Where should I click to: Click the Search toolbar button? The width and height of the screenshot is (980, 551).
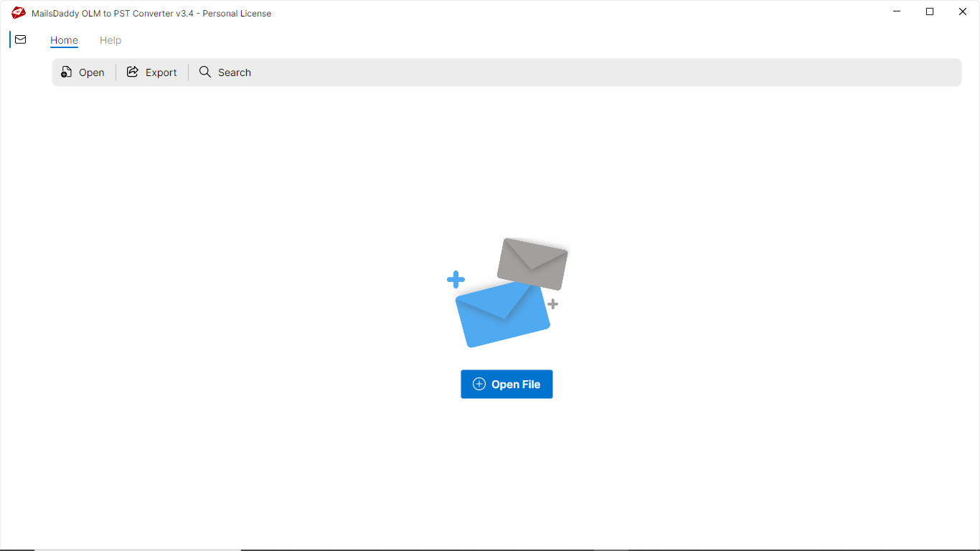click(225, 72)
